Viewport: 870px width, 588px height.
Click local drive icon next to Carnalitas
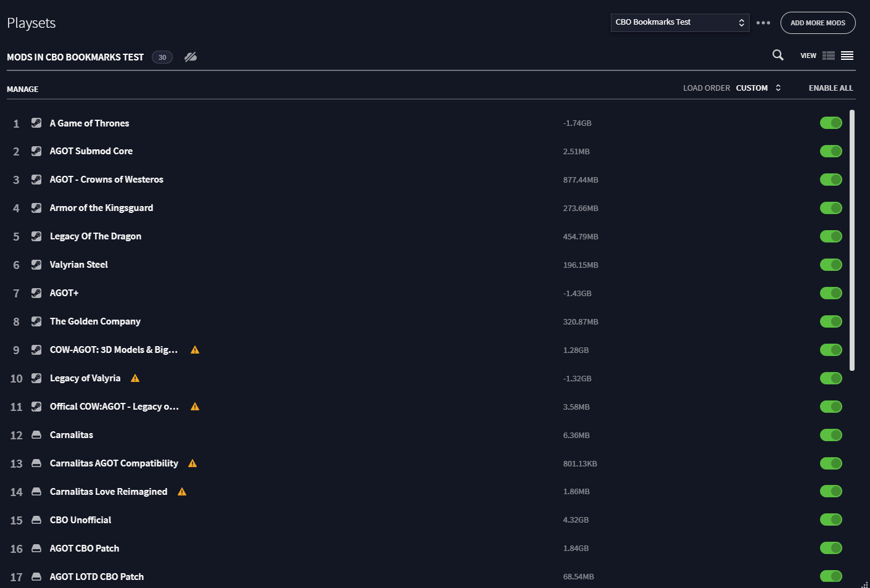(x=36, y=435)
